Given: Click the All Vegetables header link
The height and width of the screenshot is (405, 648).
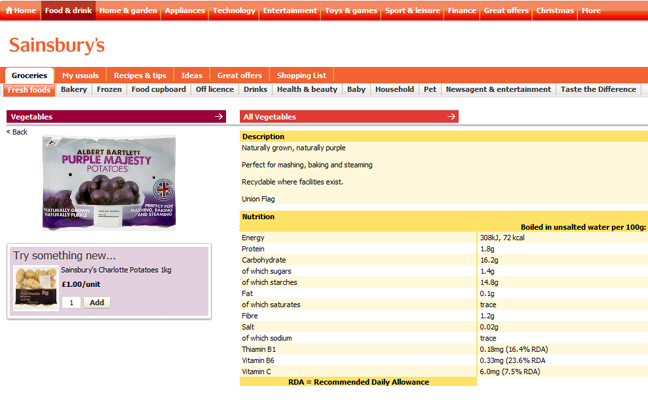Looking at the screenshot, I should coord(270,117).
